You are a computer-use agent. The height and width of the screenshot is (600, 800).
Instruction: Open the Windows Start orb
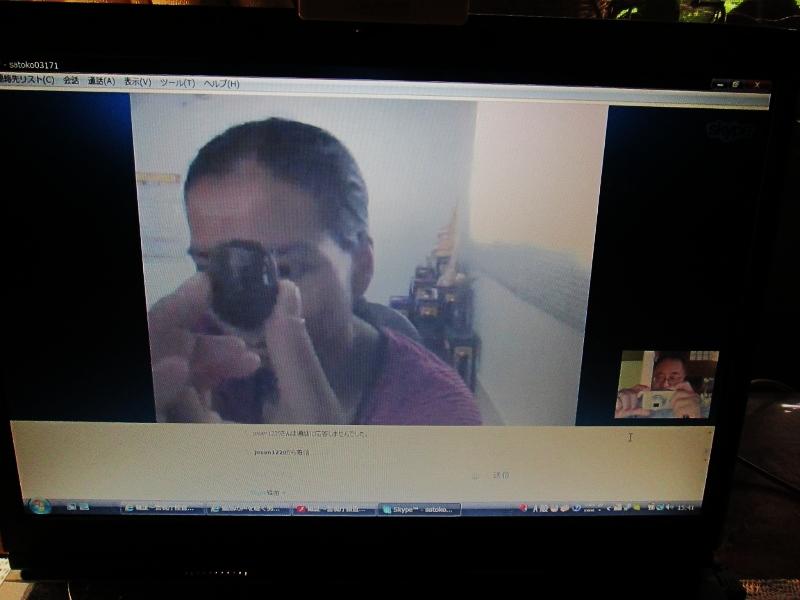[x=40, y=506]
